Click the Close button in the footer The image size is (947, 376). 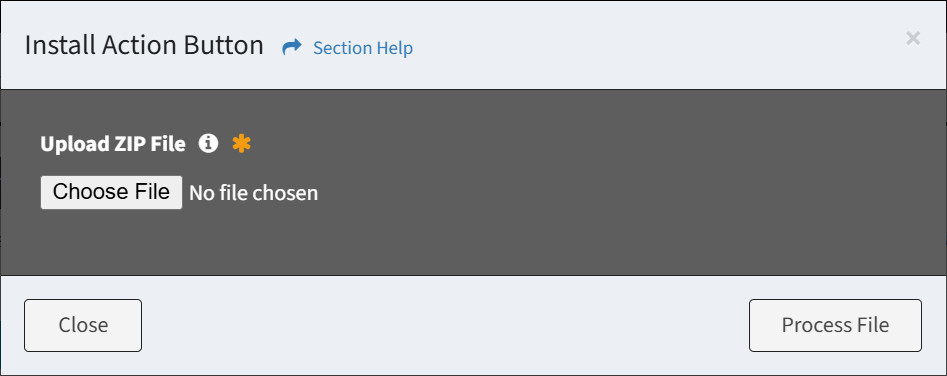[83, 325]
